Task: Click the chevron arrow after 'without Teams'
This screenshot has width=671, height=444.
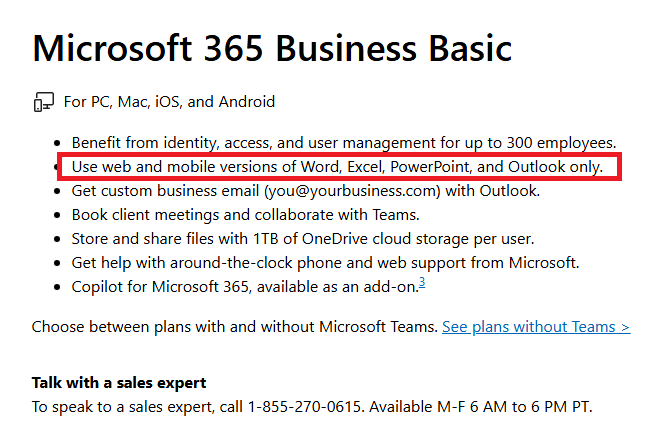Action: point(625,327)
